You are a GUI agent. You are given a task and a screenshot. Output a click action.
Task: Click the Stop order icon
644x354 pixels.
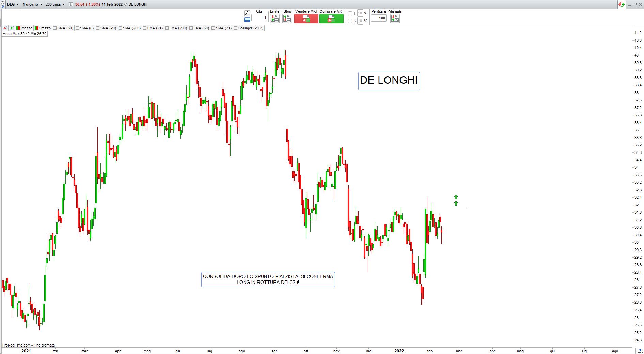click(x=287, y=19)
